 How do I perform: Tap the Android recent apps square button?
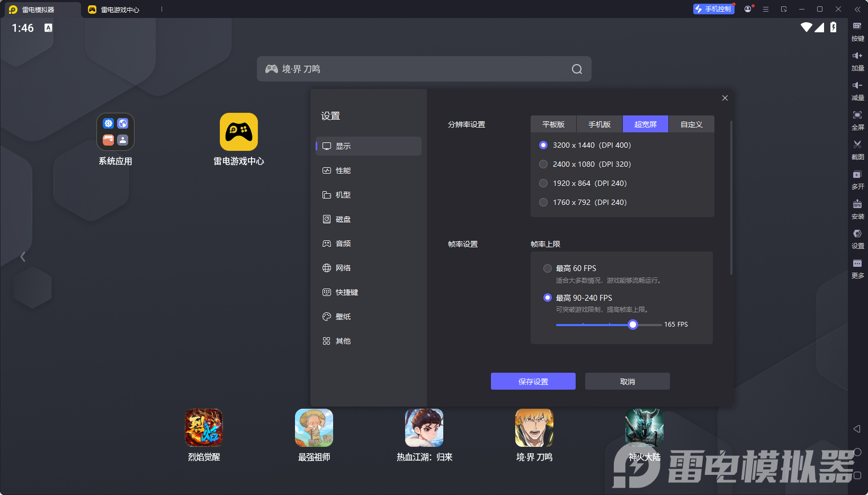857,475
